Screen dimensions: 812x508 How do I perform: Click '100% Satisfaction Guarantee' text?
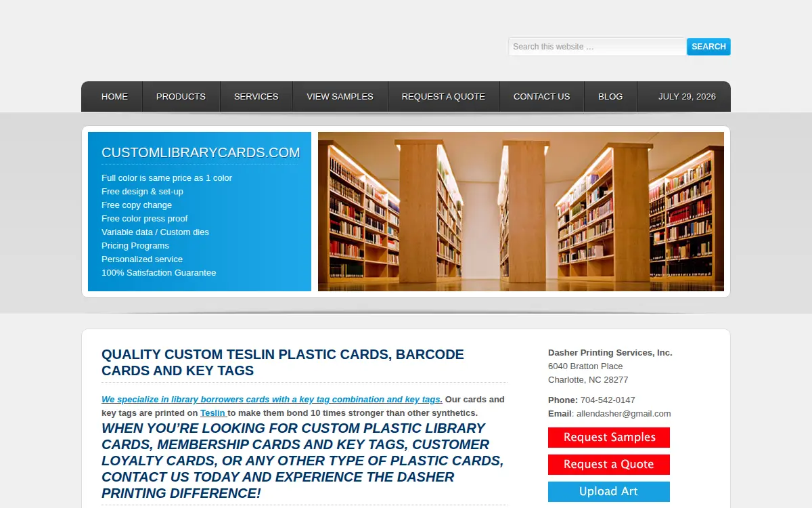click(x=159, y=273)
